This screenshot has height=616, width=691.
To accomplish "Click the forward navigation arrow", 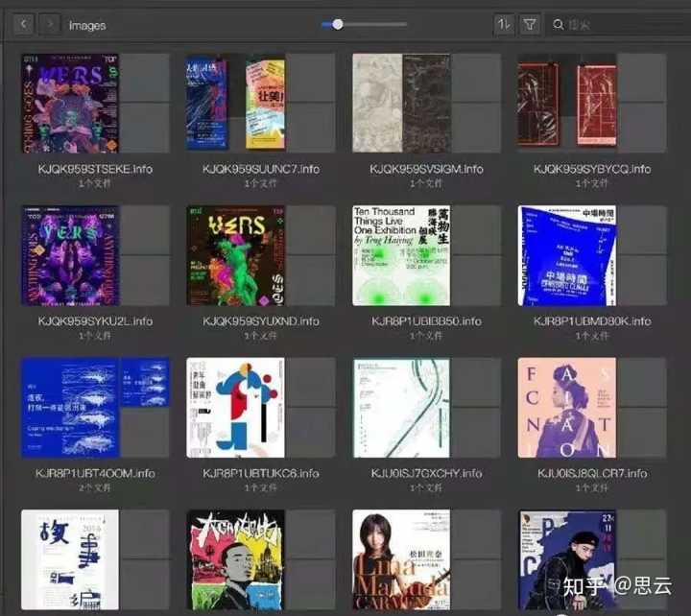I will pyautogui.click(x=49, y=25).
